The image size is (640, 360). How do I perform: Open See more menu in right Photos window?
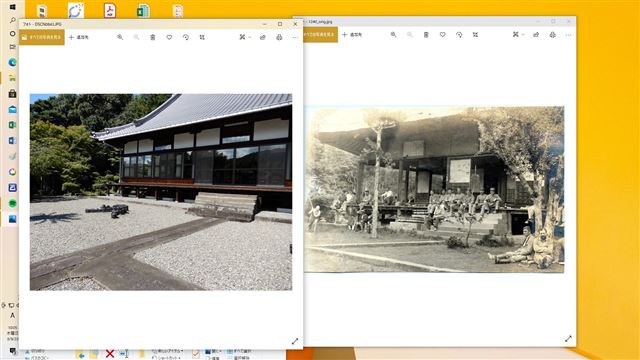tap(569, 35)
